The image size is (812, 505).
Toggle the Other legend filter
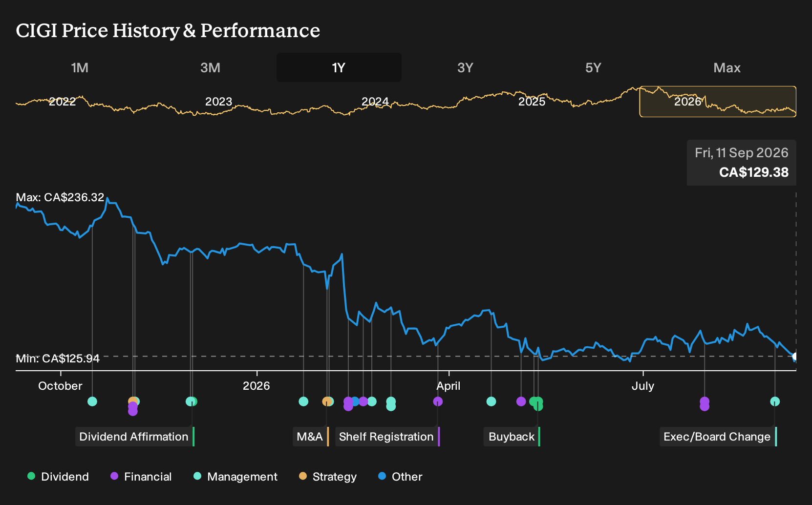point(400,477)
